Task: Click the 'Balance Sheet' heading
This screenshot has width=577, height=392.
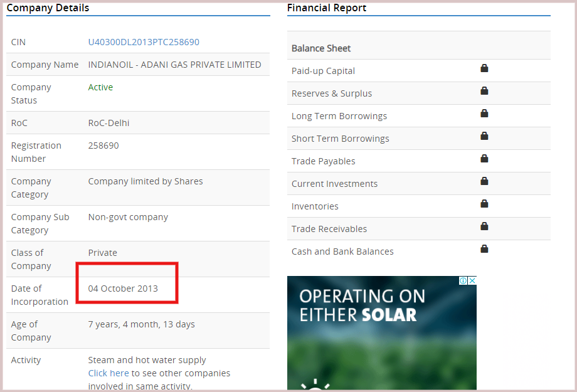Action: coord(321,48)
